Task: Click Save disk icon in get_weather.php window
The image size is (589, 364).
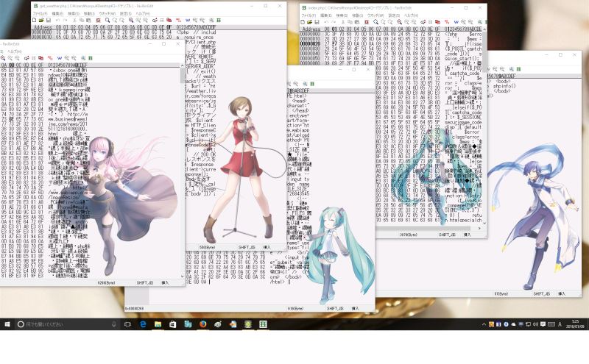Action: tap(49, 21)
